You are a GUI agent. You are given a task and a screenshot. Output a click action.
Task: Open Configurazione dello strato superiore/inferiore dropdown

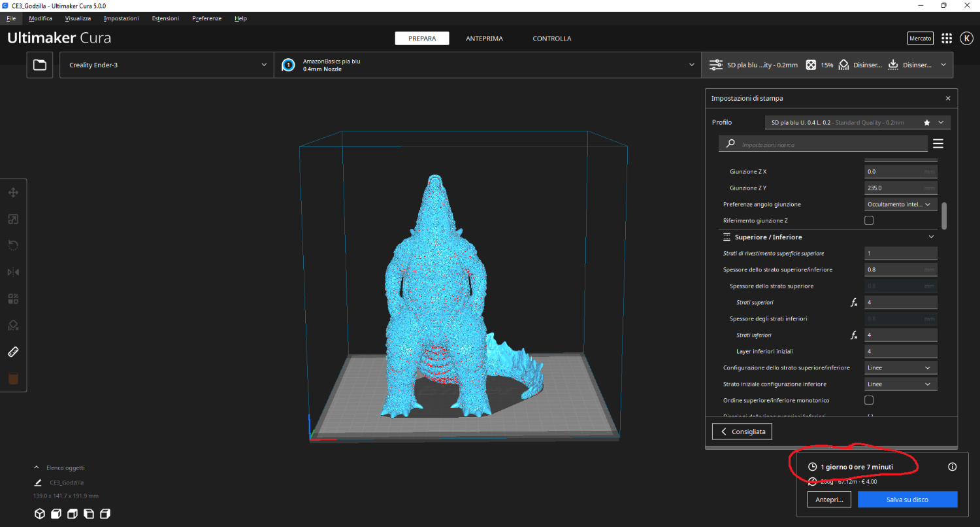pos(901,367)
